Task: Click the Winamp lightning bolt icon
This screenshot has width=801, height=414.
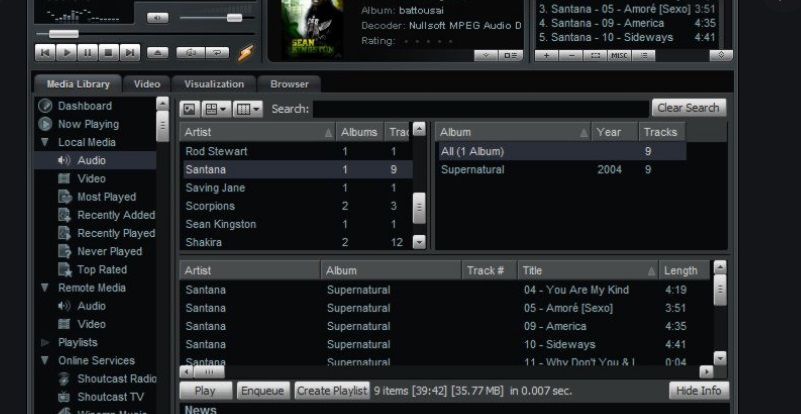Action: point(245,52)
